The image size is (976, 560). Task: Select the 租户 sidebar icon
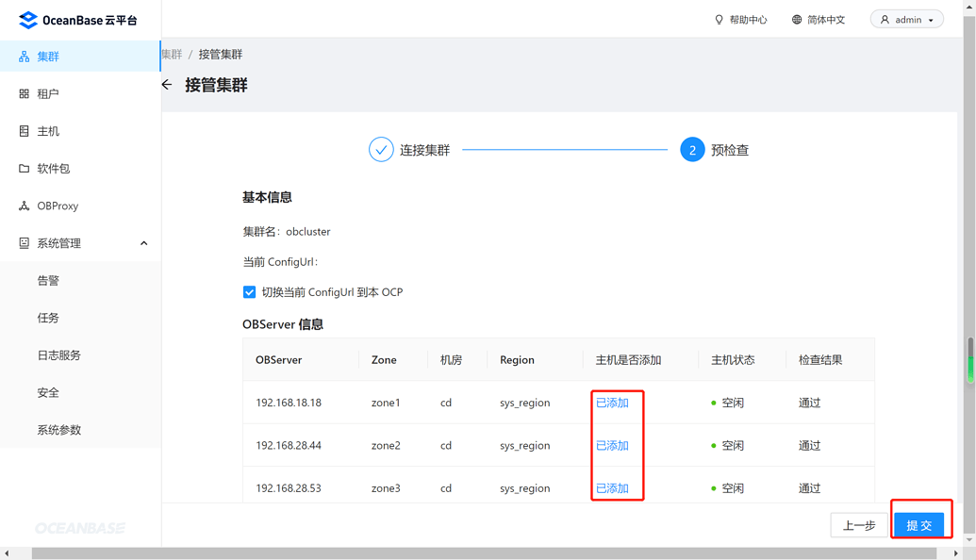click(48, 93)
